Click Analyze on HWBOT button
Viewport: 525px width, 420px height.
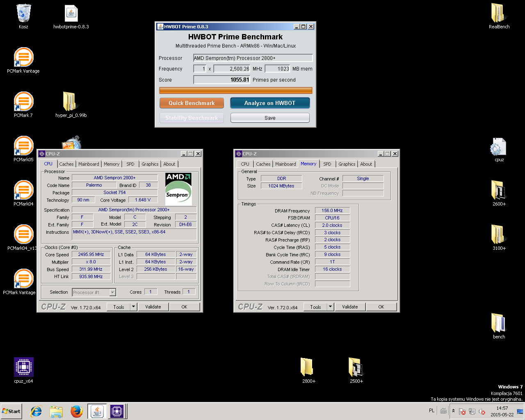[x=270, y=103]
